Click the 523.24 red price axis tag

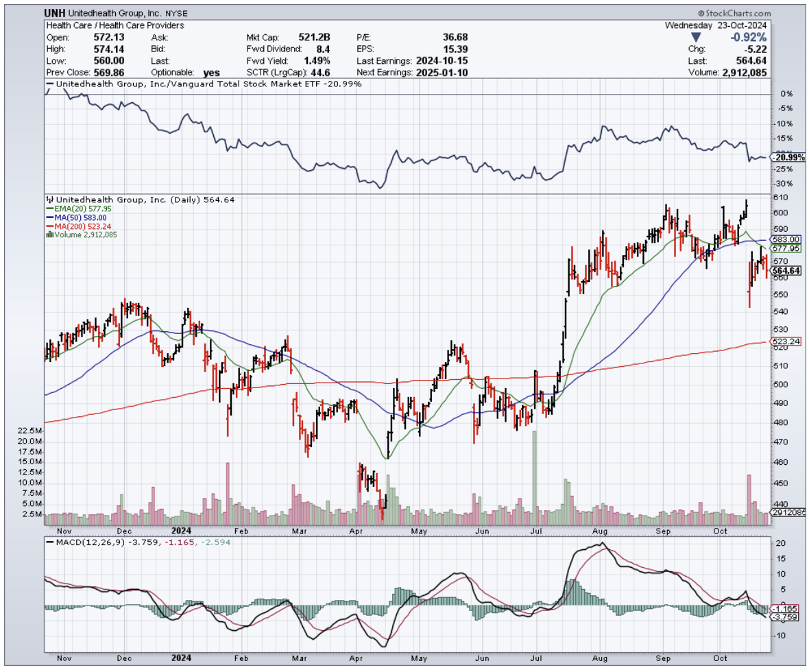[786, 341]
